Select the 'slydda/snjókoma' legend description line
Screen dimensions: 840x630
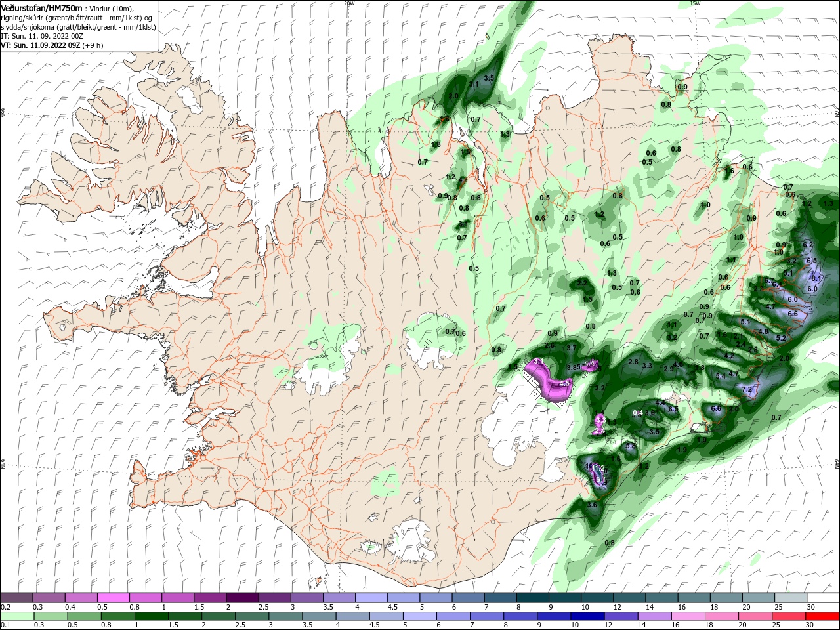point(78,28)
